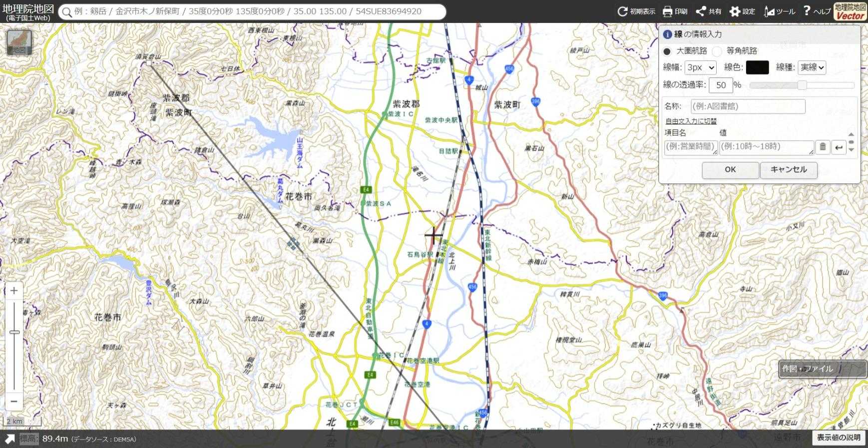Viewport: 868px width, 448px height.
Task: Select the 大圏航路 radio button
Action: click(667, 51)
